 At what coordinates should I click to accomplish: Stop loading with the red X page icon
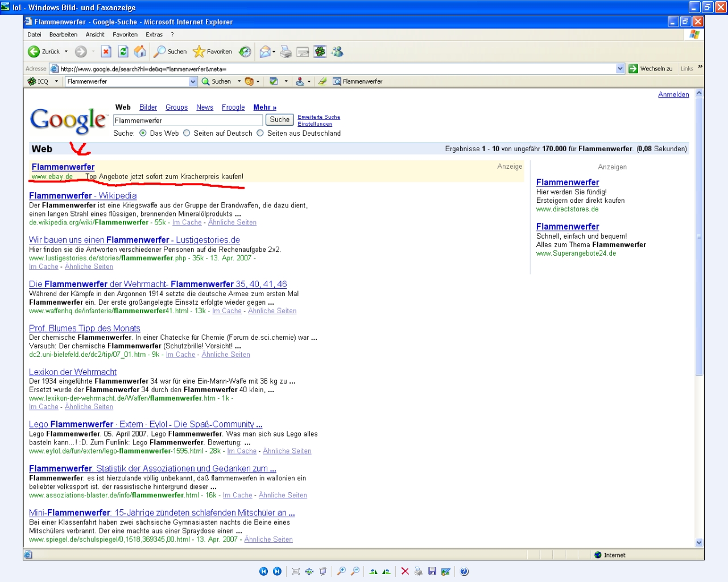pyautogui.click(x=106, y=52)
